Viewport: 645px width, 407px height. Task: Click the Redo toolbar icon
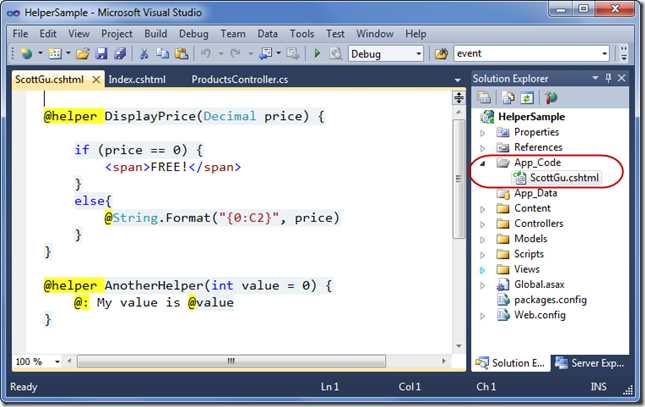235,53
